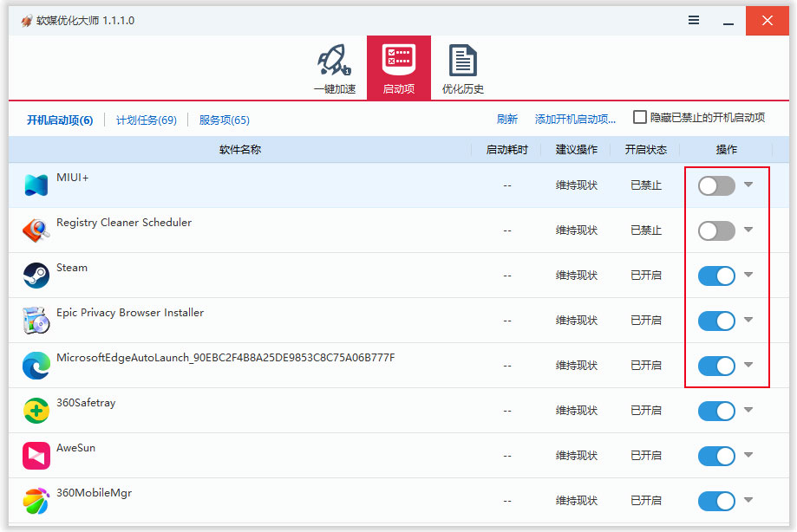The width and height of the screenshot is (797, 532).
Task: Click 已开启 status in Steam row
Action: pyautogui.click(x=645, y=276)
